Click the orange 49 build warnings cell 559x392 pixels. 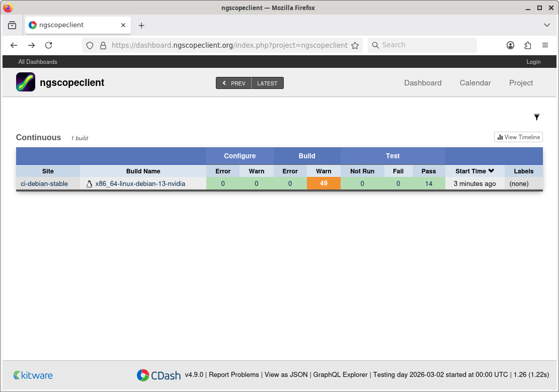click(x=324, y=183)
